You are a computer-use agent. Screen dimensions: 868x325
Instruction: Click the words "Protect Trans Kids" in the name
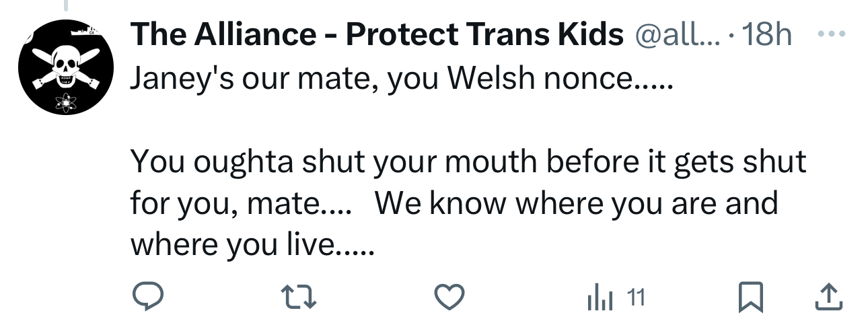[484, 34]
